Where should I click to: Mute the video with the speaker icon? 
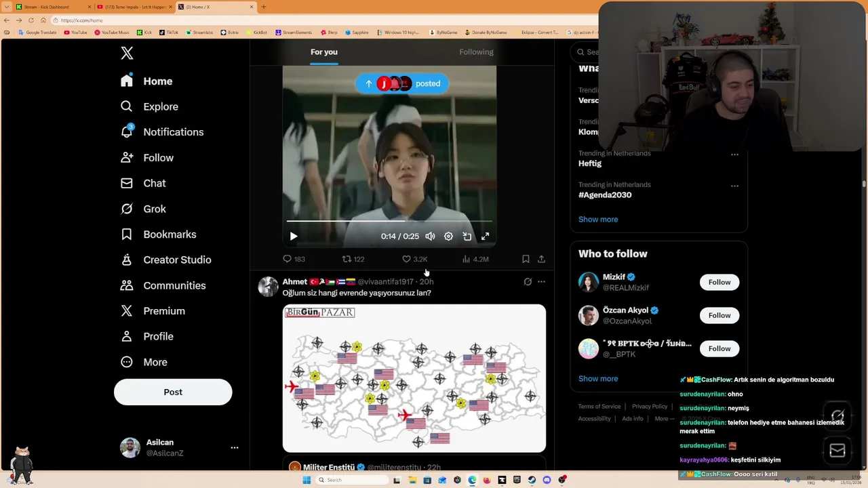tap(430, 237)
